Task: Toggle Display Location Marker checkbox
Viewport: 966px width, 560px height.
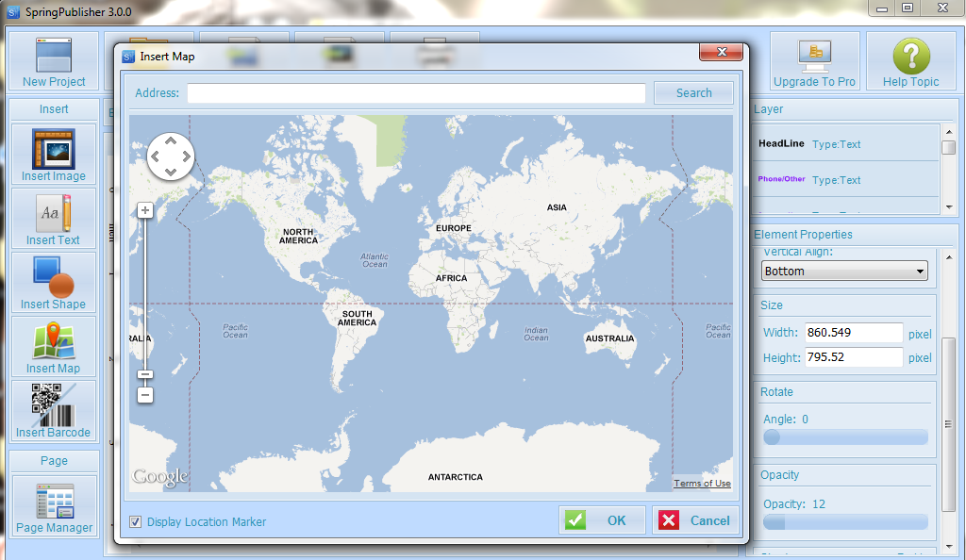Action: 136,522
